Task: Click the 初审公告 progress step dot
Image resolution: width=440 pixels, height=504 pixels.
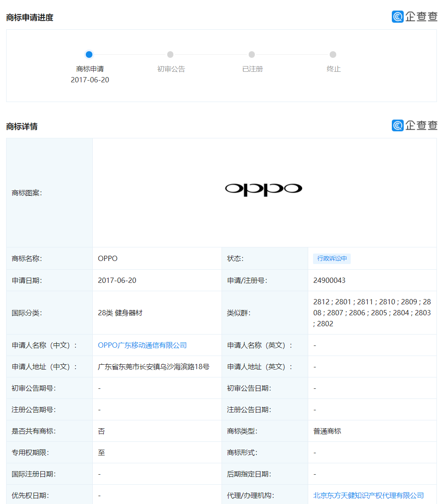Action: (x=170, y=54)
